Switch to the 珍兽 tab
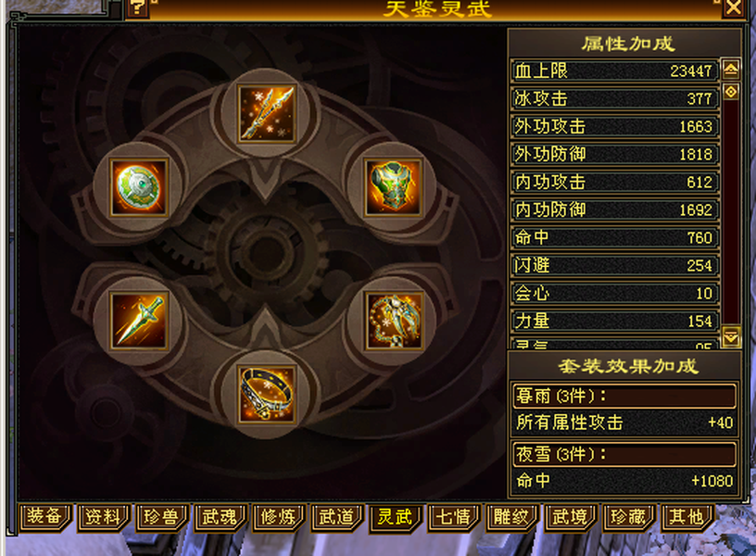This screenshot has width=756, height=556. [x=161, y=517]
